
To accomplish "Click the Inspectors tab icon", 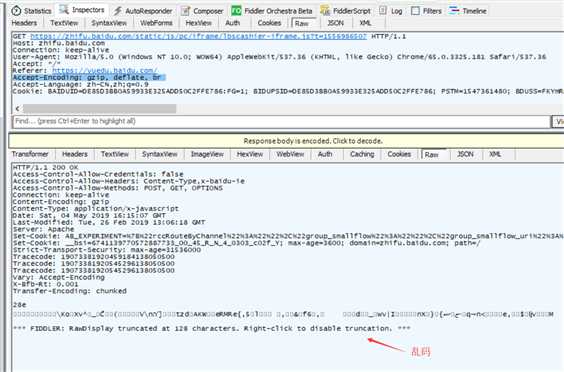I will (x=64, y=10).
